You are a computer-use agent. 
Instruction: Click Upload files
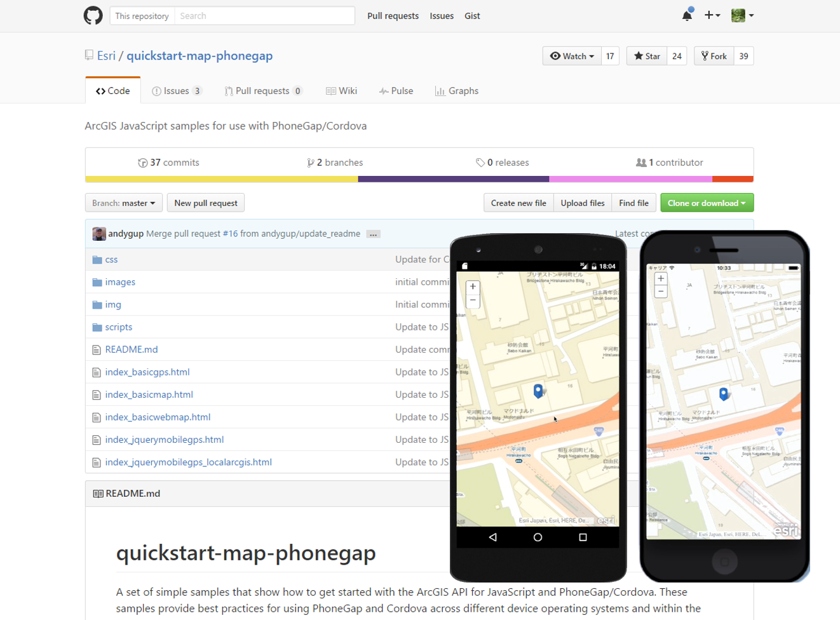pyautogui.click(x=583, y=203)
